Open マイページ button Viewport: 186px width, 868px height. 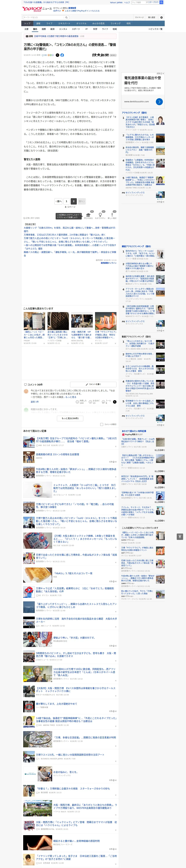(139, 17)
